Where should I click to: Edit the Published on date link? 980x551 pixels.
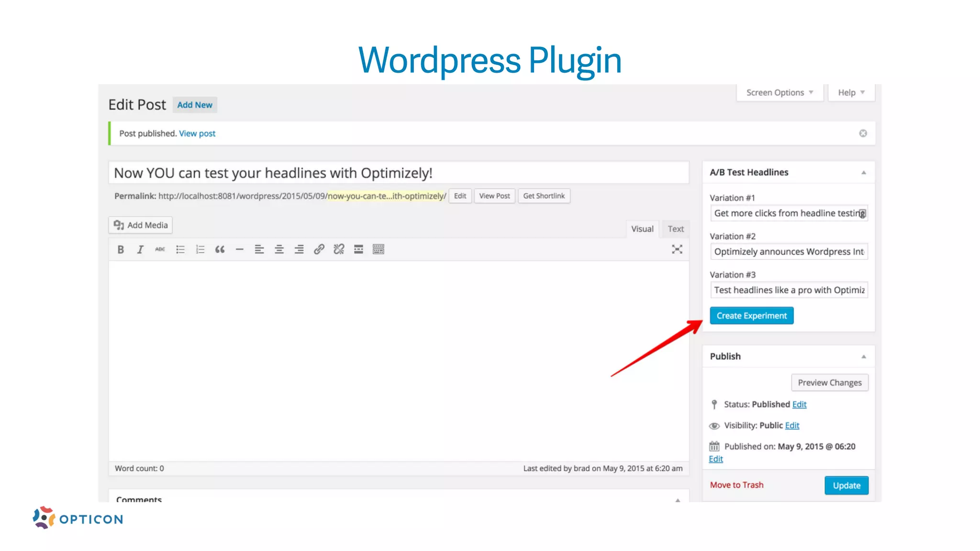point(716,459)
